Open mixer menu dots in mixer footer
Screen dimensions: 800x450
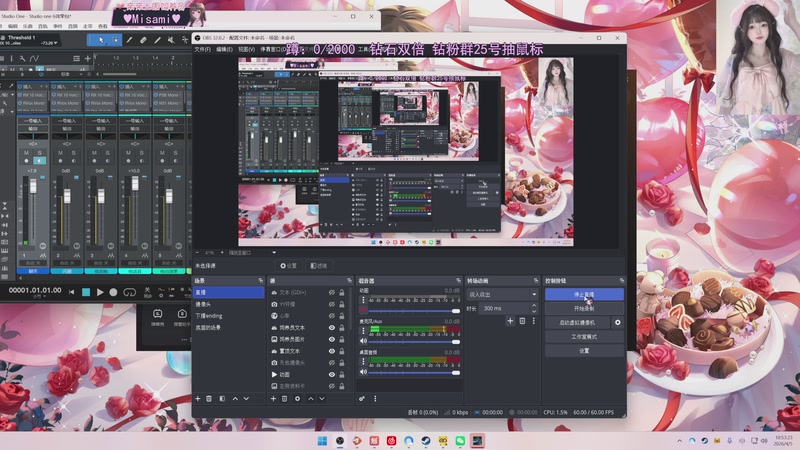click(x=375, y=398)
